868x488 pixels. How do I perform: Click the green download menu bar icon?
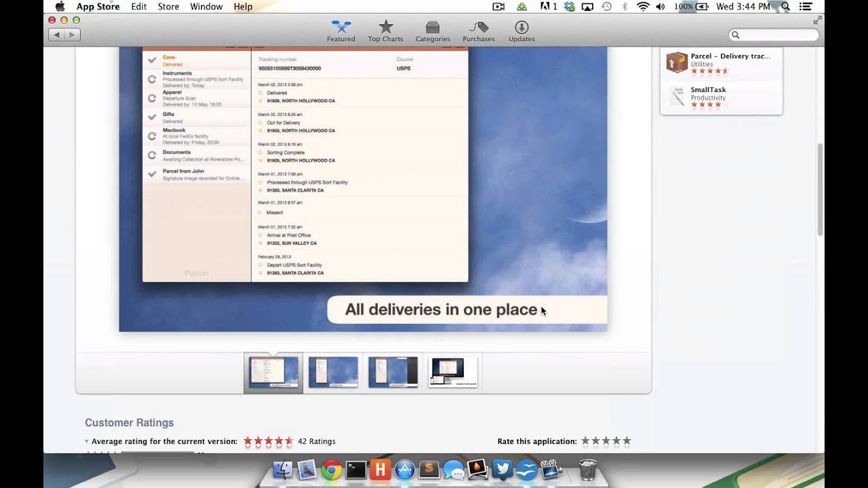point(521,6)
